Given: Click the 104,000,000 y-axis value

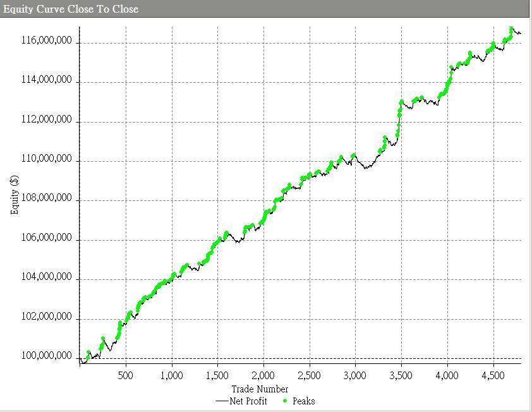Looking at the screenshot, I should pos(47,277).
